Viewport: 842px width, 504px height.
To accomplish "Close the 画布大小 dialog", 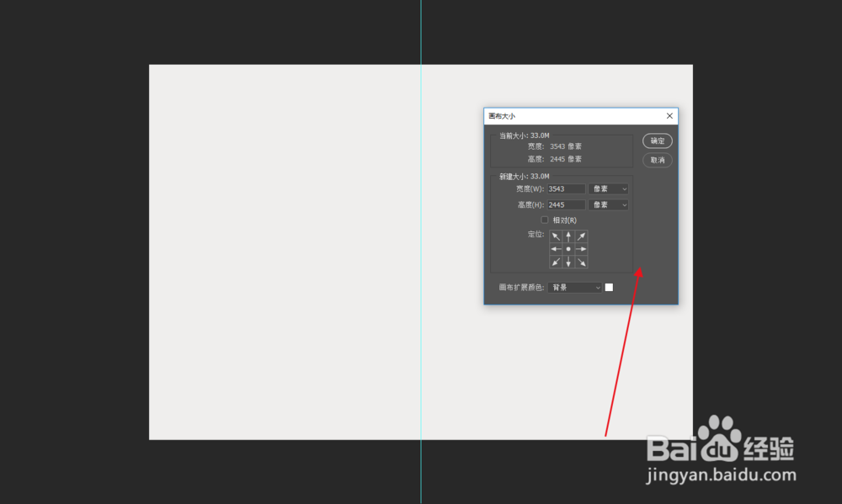I will [669, 116].
